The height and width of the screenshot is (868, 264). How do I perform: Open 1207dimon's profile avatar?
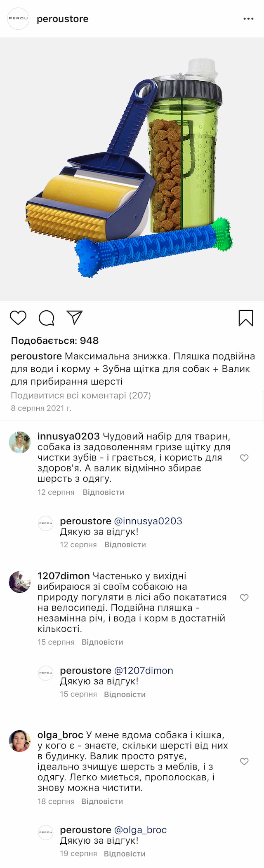tap(20, 582)
